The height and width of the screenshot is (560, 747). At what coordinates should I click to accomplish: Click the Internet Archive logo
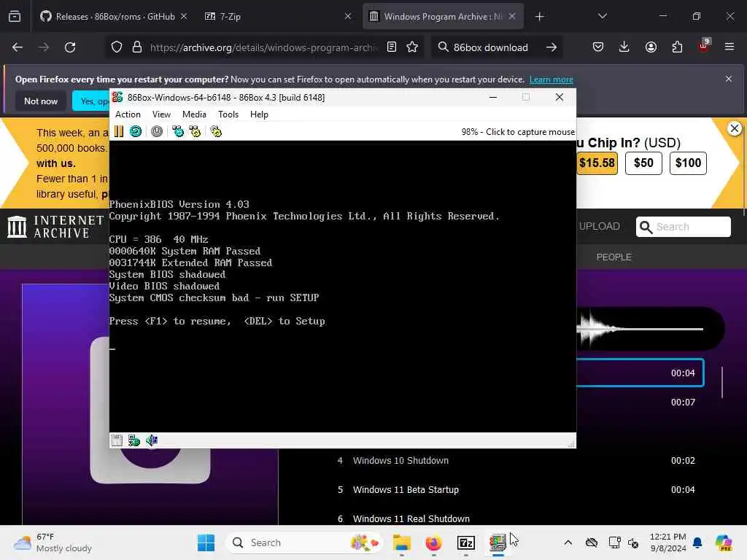(55, 227)
